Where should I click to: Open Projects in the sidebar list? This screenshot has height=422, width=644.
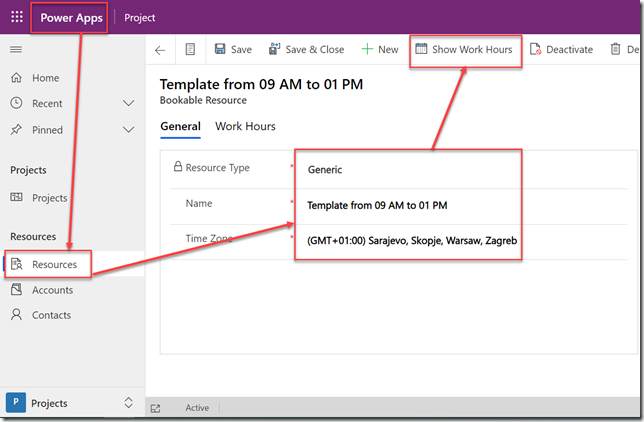tap(50, 198)
